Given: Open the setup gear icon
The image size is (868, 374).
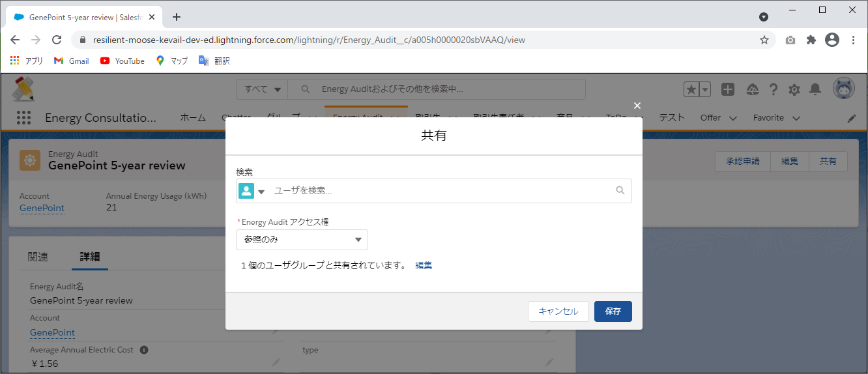Looking at the screenshot, I should 794,89.
